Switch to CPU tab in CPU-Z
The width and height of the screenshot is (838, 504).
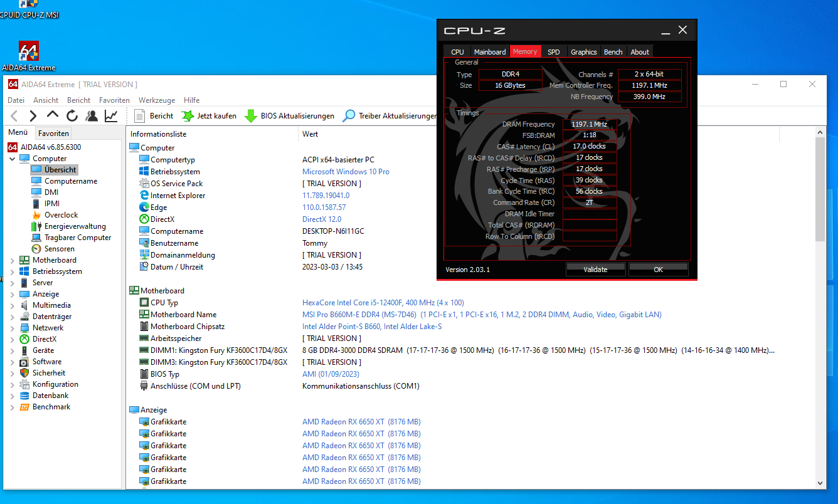point(457,52)
